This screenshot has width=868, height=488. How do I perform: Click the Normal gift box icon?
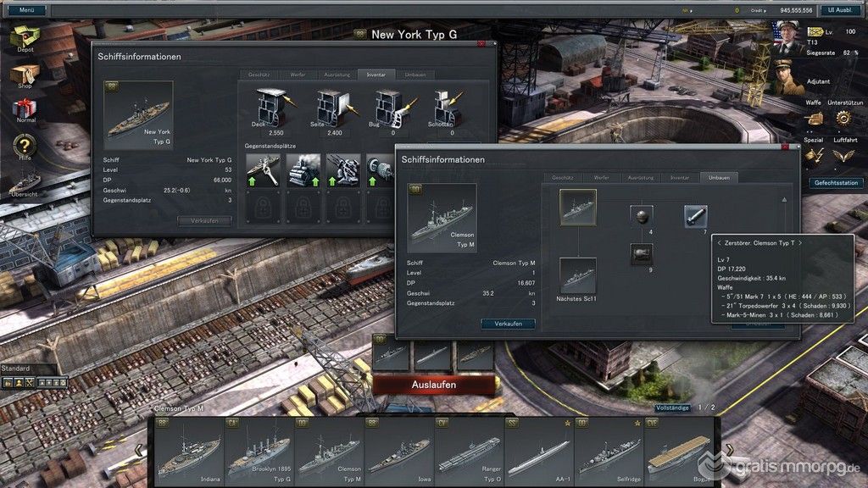[x=25, y=109]
